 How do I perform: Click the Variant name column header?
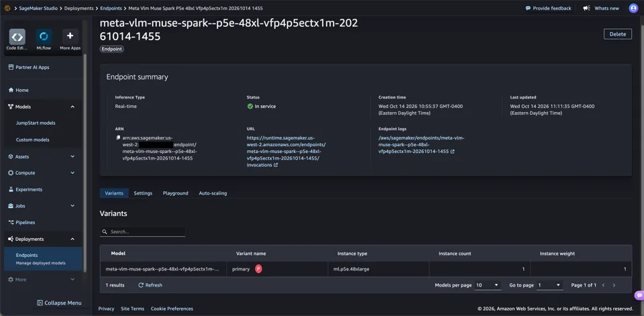pyautogui.click(x=252, y=254)
